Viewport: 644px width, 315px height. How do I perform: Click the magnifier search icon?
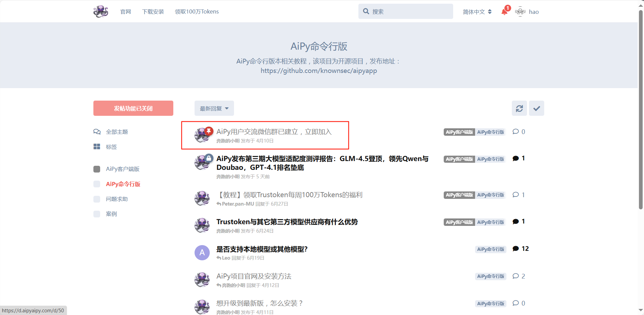click(366, 11)
